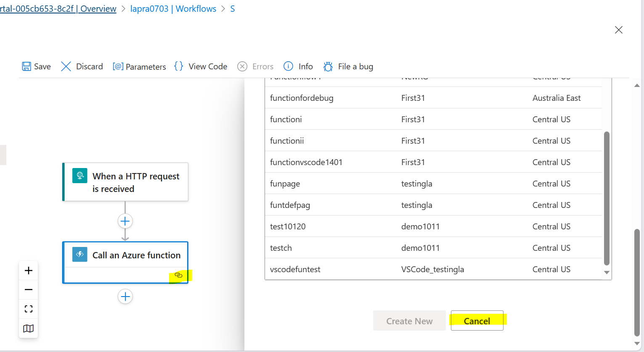Open the Parameters panel via its icon
This screenshot has height=352, width=644.
(x=118, y=66)
